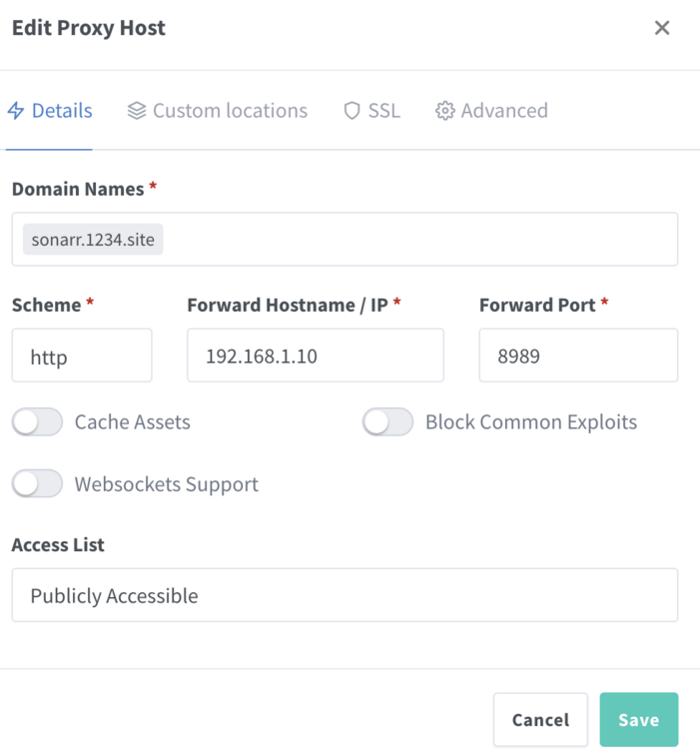This screenshot has height=749, width=700.
Task: Click empty area of Domain Names field
Action: [x=420, y=240]
